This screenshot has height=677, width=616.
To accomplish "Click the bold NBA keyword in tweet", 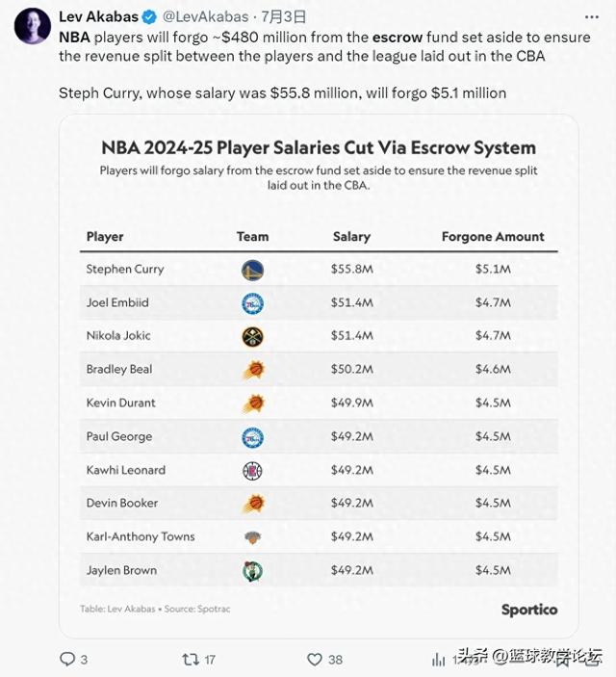I will click(74, 38).
